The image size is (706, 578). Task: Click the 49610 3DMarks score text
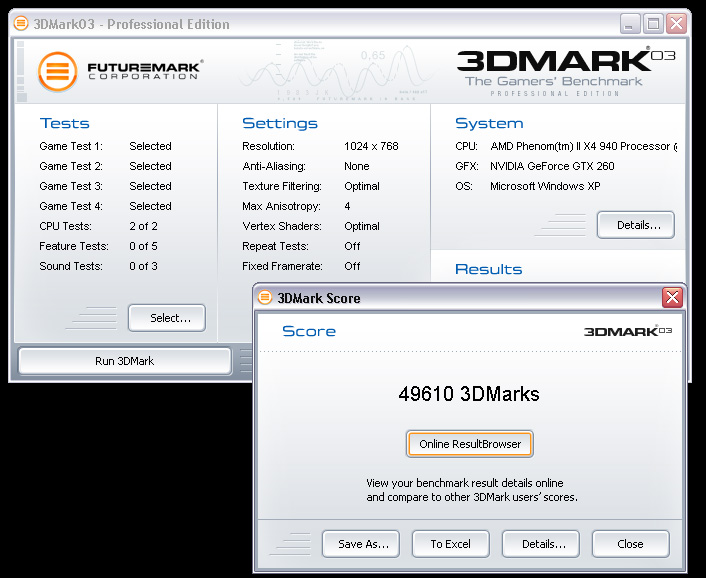click(469, 394)
